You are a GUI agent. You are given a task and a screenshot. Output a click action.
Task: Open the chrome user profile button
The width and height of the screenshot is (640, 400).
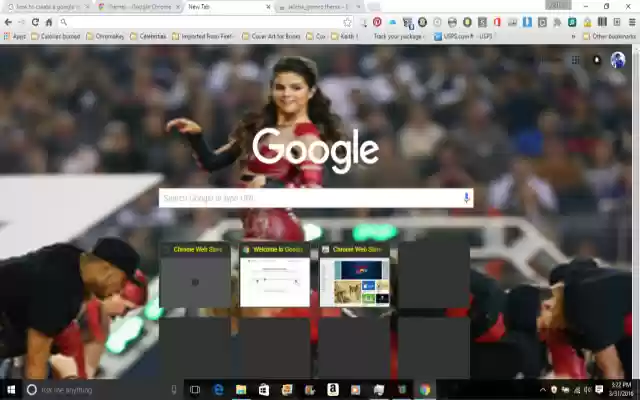tap(558, 5)
